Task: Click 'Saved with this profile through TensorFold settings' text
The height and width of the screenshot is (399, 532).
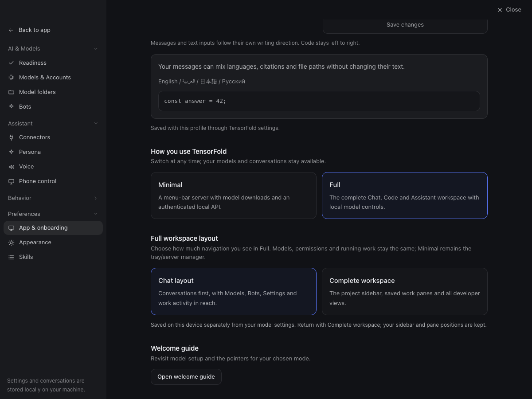Action: pos(215,128)
